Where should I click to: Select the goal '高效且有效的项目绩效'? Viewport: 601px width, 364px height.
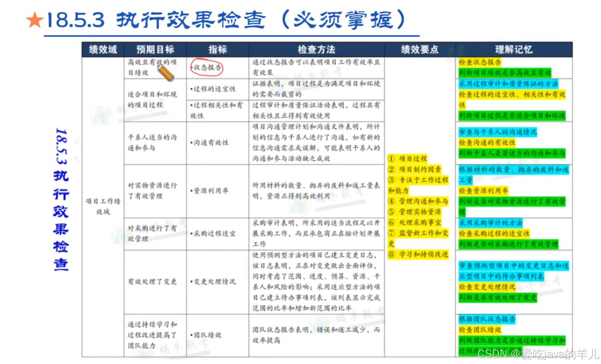[151, 67]
